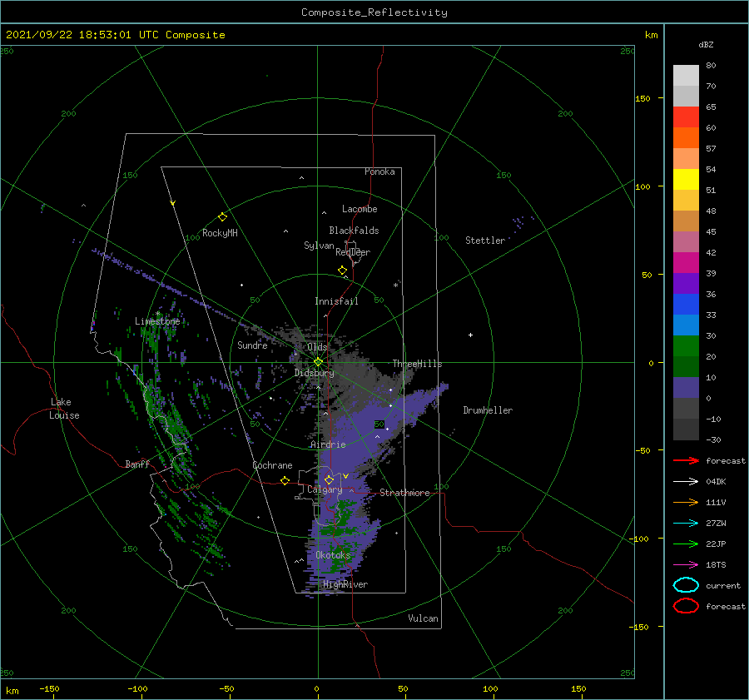Click the Ponoka town label
Screen dimensions: 749x700
tap(379, 171)
